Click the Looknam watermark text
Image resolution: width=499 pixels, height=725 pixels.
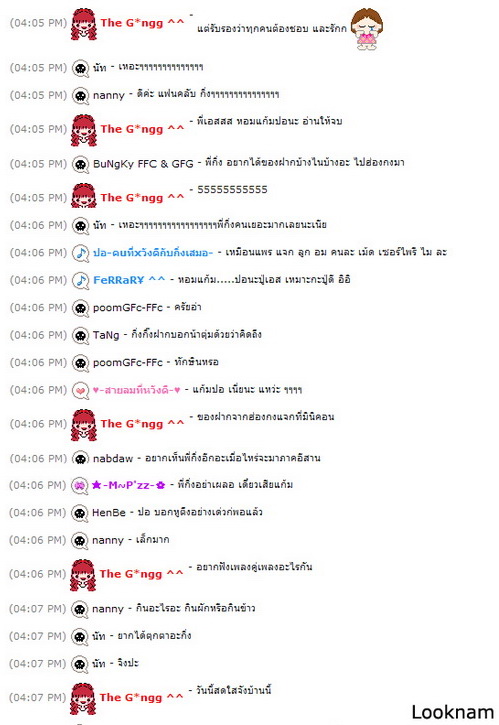(452, 713)
